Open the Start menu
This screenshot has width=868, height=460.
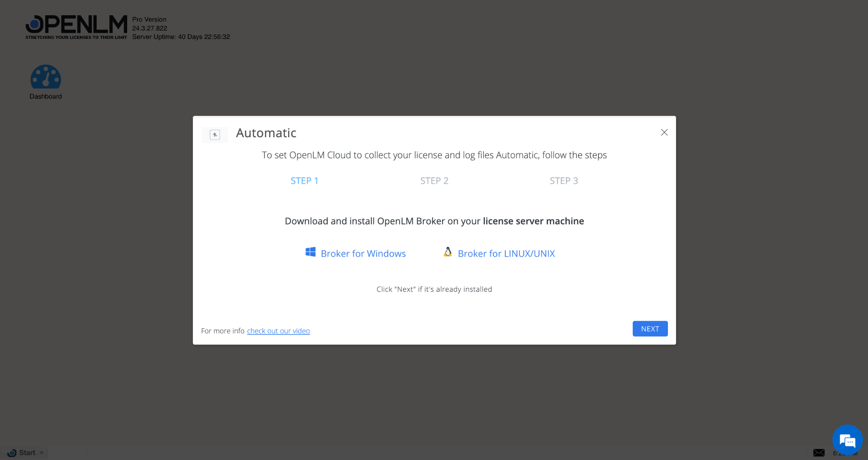pyautogui.click(x=24, y=452)
